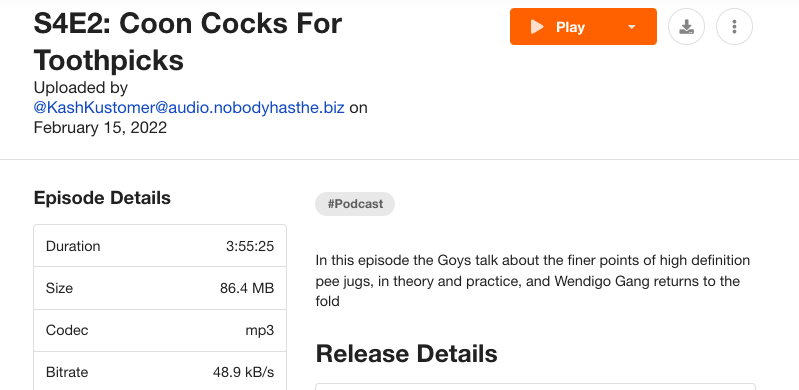Click the Play button label
Viewport: 799px width, 390px height.
click(x=570, y=27)
